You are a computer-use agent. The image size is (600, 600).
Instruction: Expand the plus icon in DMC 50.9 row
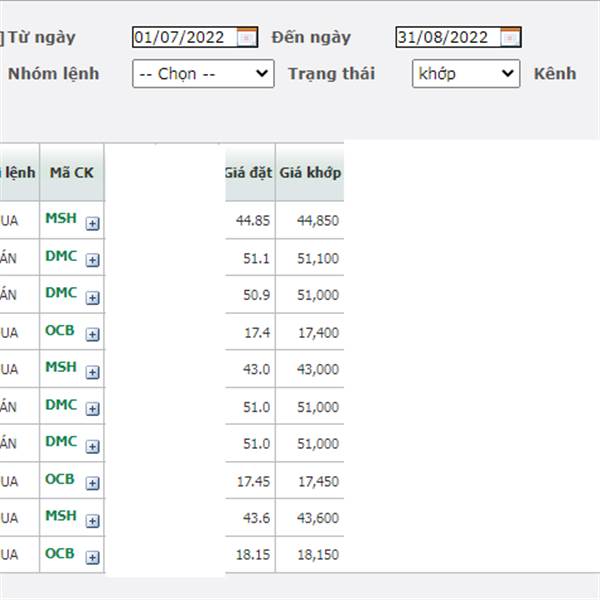[x=92, y=298]
